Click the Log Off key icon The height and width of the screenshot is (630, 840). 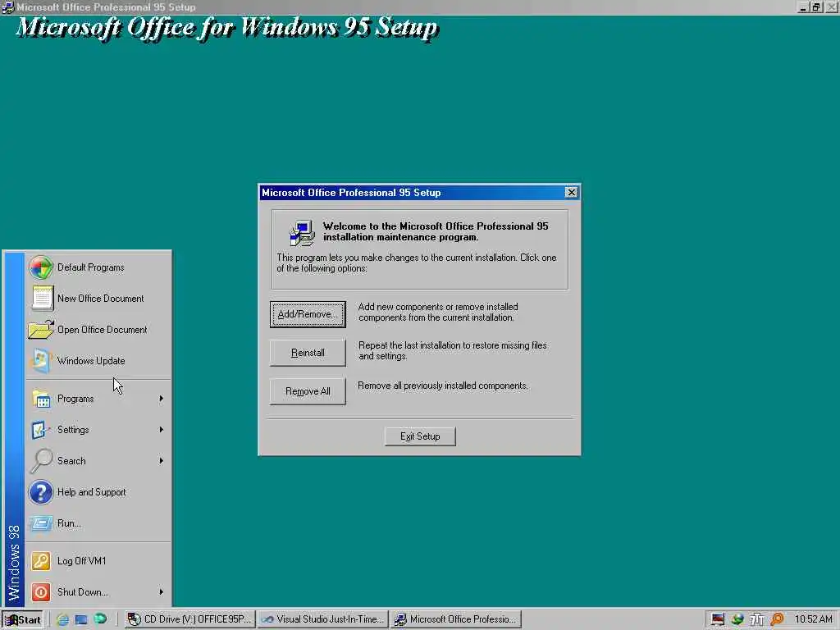pyautogui.click(x=41, y=561)
